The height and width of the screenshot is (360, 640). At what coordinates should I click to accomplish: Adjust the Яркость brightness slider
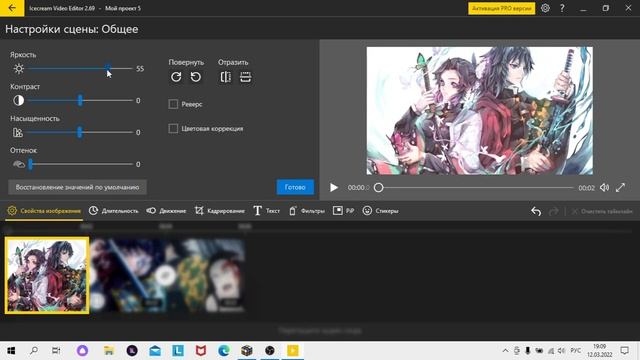pos(80,69)
